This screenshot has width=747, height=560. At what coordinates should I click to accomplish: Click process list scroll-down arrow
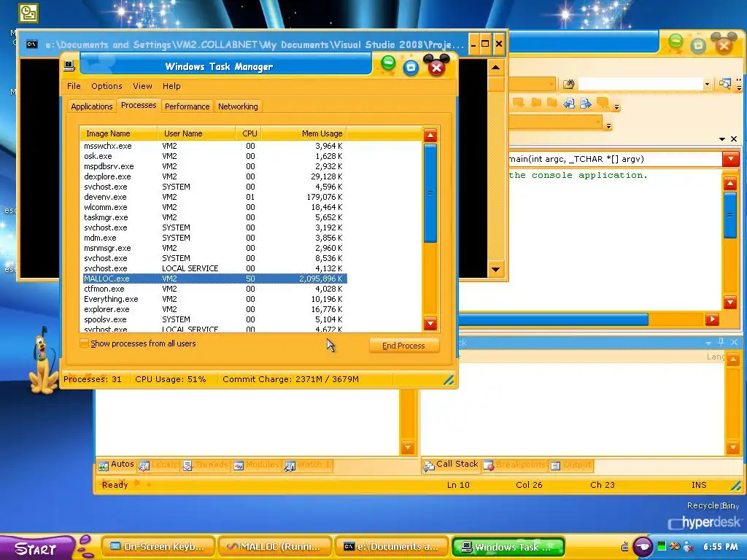(x=430, y=324)
